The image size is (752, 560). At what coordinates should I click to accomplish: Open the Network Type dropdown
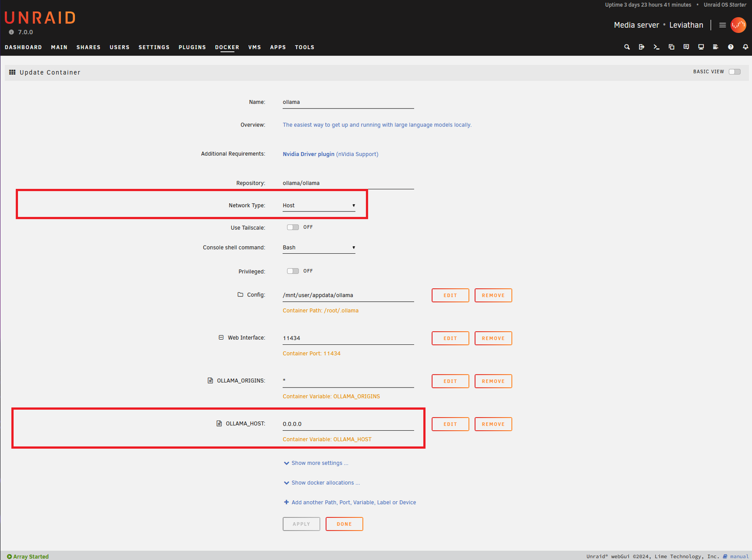click(x=319, y=205)
